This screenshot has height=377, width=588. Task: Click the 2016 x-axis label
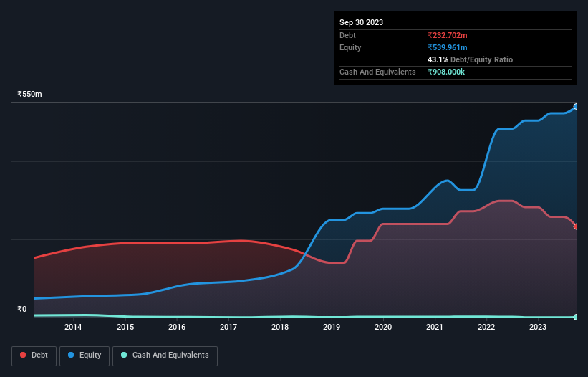pyautogui.click(x=177, y=327)
